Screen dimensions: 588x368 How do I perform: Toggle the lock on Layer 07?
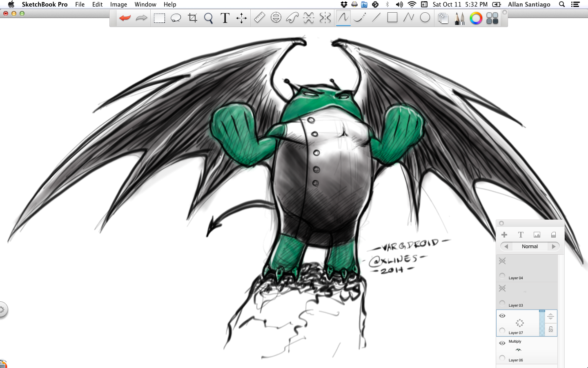(x=550, y=329)
